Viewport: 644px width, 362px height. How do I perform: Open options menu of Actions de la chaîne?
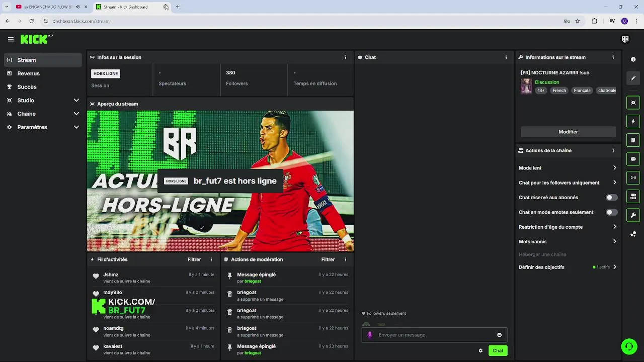[613, 150]
